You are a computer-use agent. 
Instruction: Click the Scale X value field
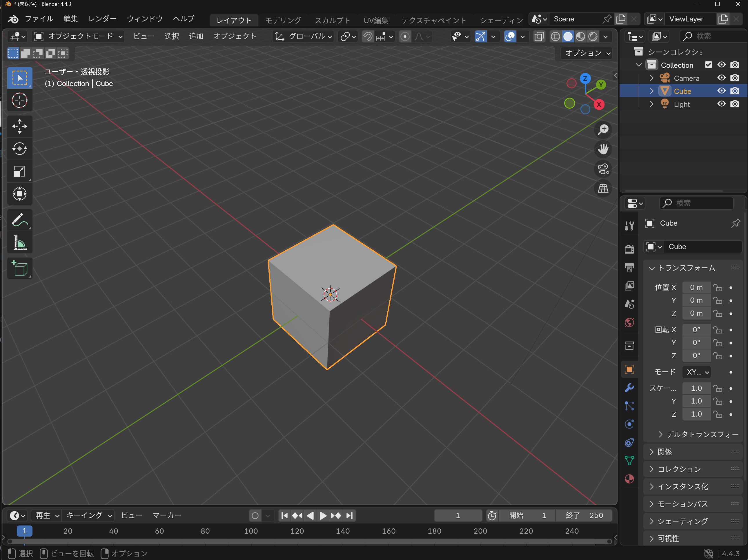[696, 388]
